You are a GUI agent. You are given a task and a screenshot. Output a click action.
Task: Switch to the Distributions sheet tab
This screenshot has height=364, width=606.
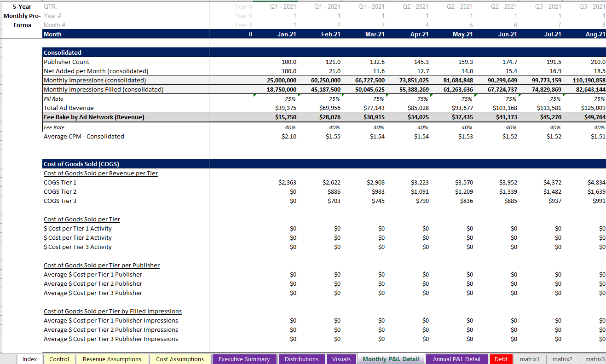pyautogui.click(x=301, y=359)
